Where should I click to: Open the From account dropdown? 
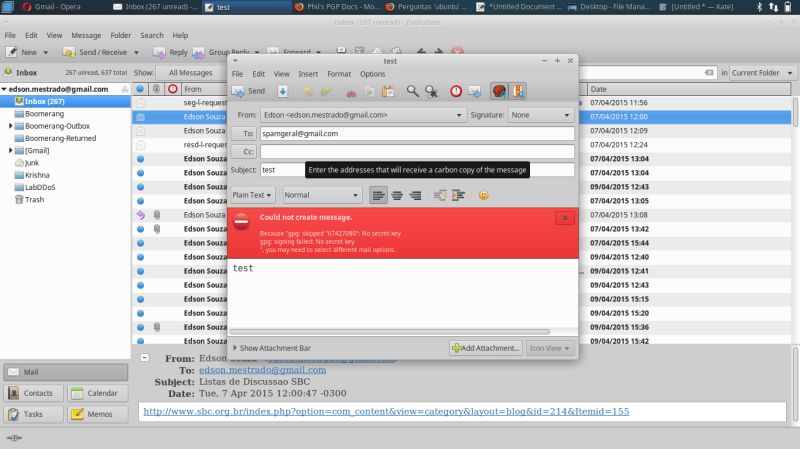coord(363,115)
